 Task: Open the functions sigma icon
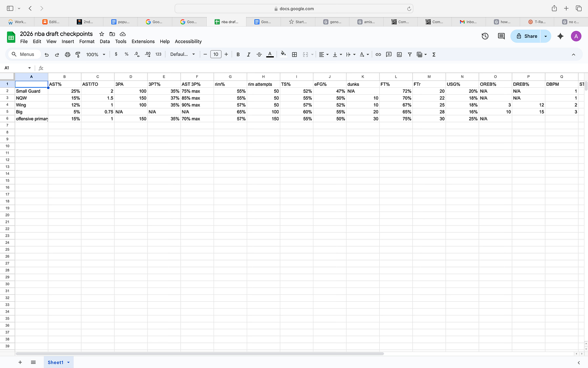tap(434, 54)
